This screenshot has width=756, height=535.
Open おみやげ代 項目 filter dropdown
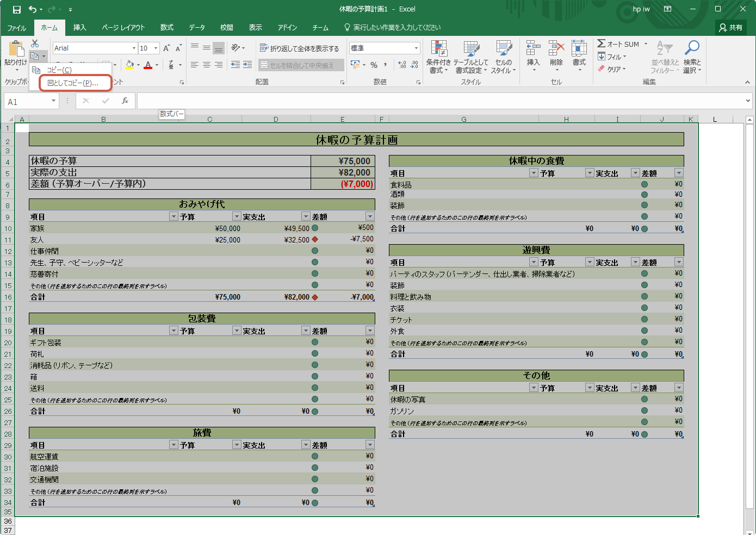tap(173, 216)
